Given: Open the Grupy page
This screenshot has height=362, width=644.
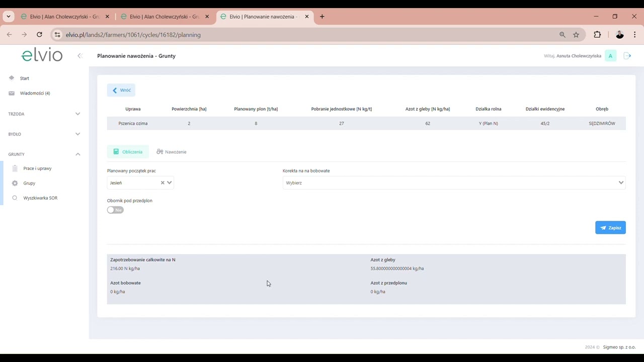Looking at the screenshot, I should pos(29,183).
